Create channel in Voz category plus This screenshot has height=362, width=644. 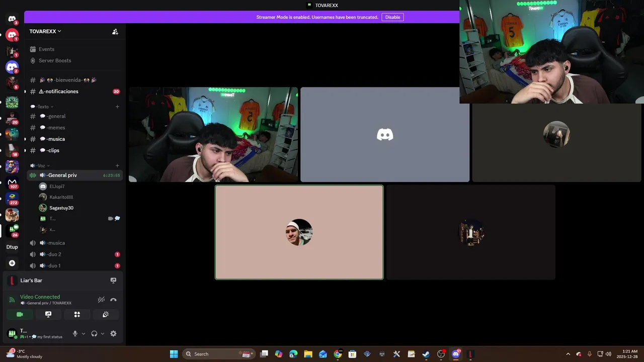(117, 165)
